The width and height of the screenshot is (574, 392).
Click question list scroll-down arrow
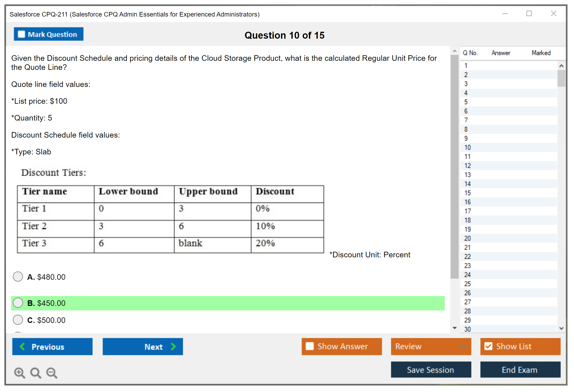pyautogui.click(x=561, y=328)
